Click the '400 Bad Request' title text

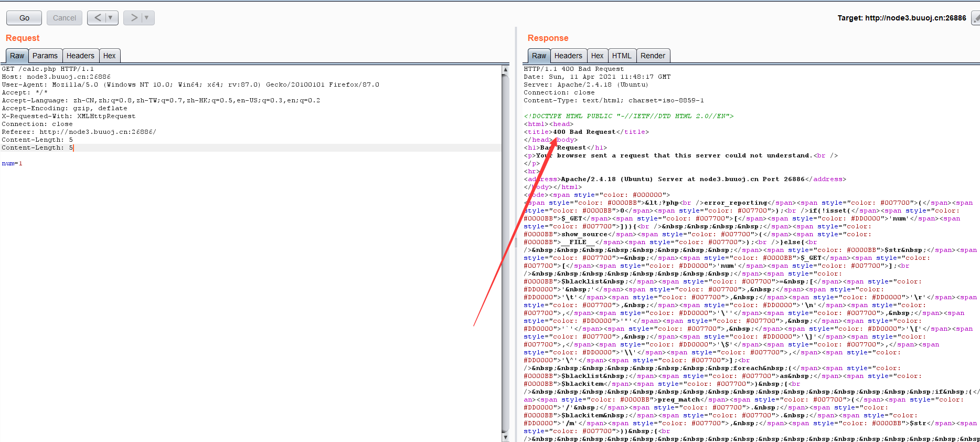[584, 132]
